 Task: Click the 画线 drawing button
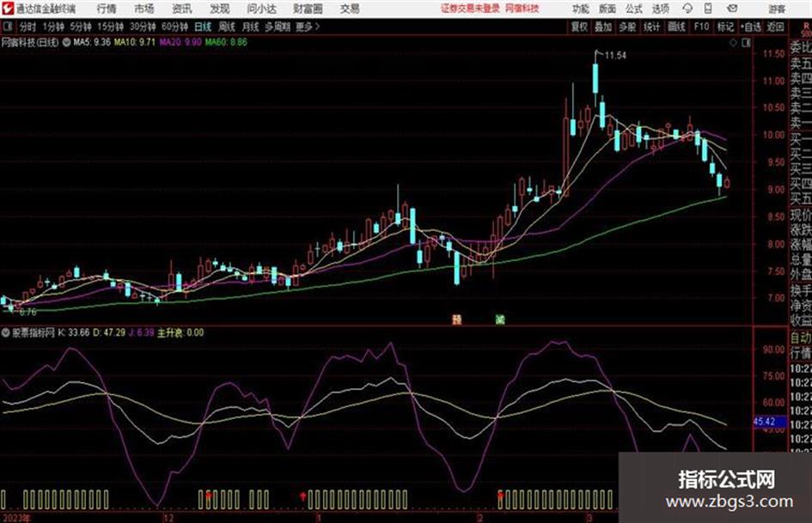[676, 27]
